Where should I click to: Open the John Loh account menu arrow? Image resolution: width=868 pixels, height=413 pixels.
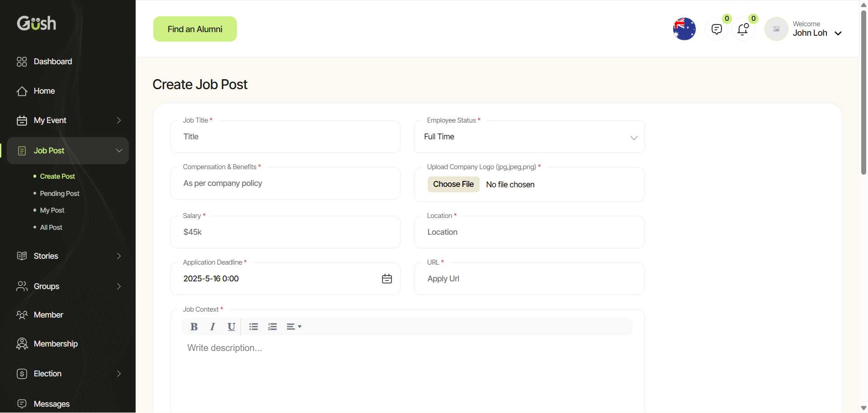click(x=838, y=33)
